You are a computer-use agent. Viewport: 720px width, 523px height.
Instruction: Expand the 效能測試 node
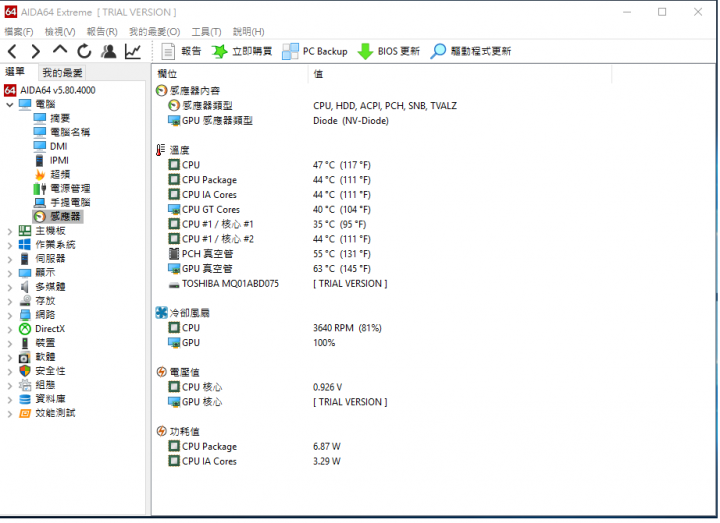(x=10, y=414)
